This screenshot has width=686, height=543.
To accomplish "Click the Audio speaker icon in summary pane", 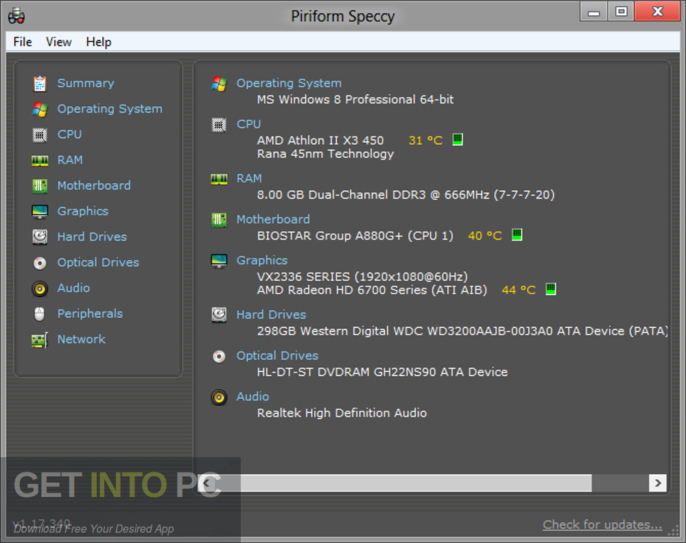I will 219,397.
